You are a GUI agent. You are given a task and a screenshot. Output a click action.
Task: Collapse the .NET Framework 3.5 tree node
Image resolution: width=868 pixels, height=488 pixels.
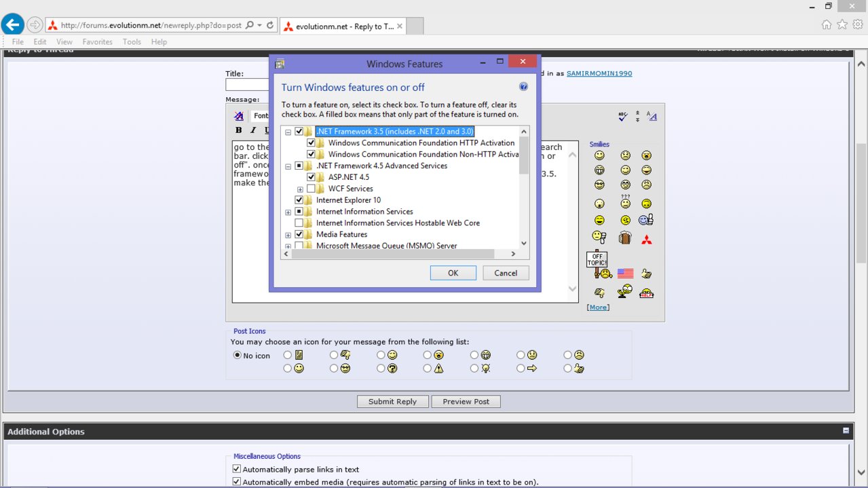[288, 132]
